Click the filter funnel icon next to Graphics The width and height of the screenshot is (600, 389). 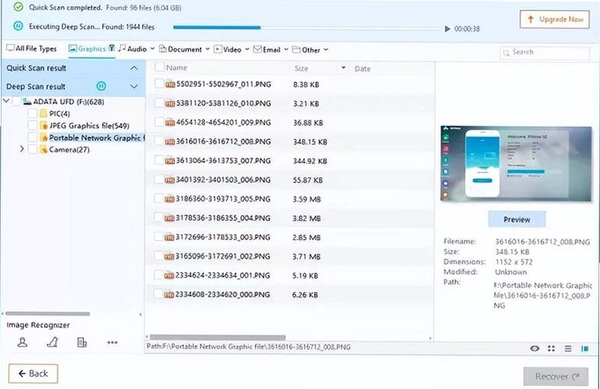(x=111, y=48)
